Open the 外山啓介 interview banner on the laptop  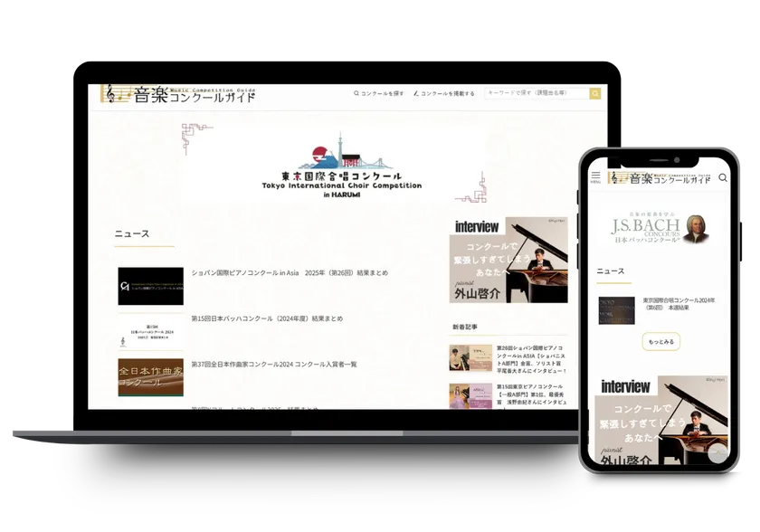tap(508, 261)
